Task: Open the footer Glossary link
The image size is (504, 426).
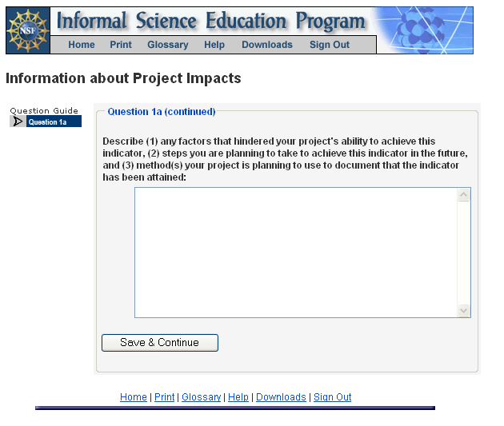Action: (x=201, y=397)
